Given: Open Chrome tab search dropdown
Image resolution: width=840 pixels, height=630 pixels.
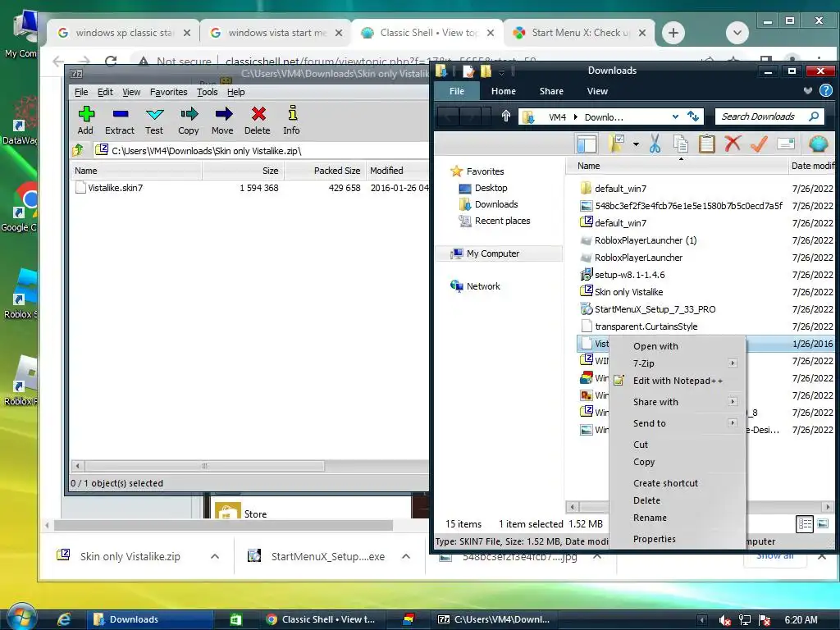Looking at the screenshot, I should (x=737, y=33).
